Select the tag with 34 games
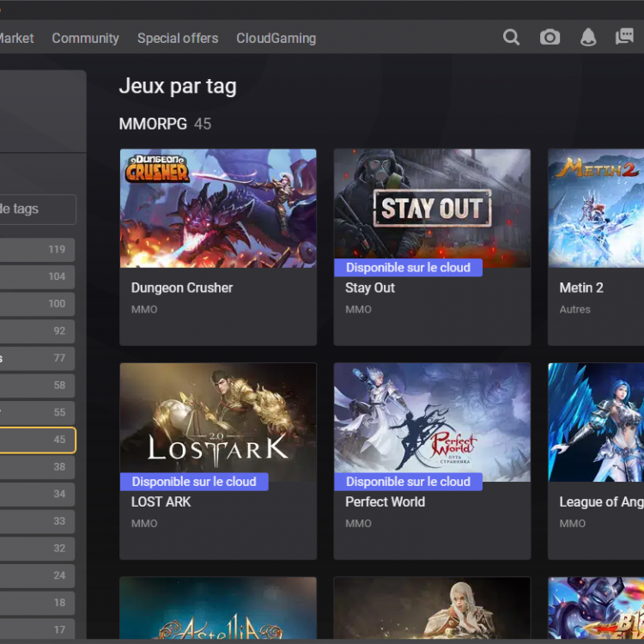644x644 pixels. 38,494
